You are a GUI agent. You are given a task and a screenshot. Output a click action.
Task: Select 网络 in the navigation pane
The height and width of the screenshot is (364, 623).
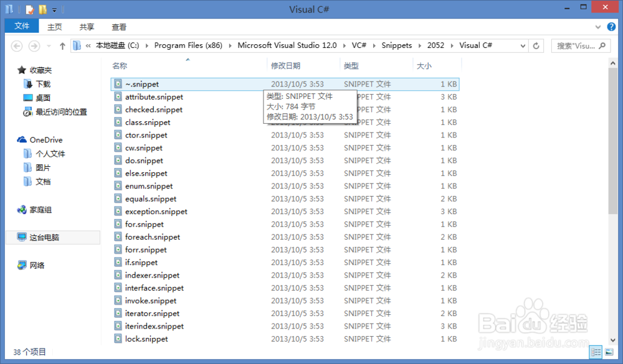[37, 265]
